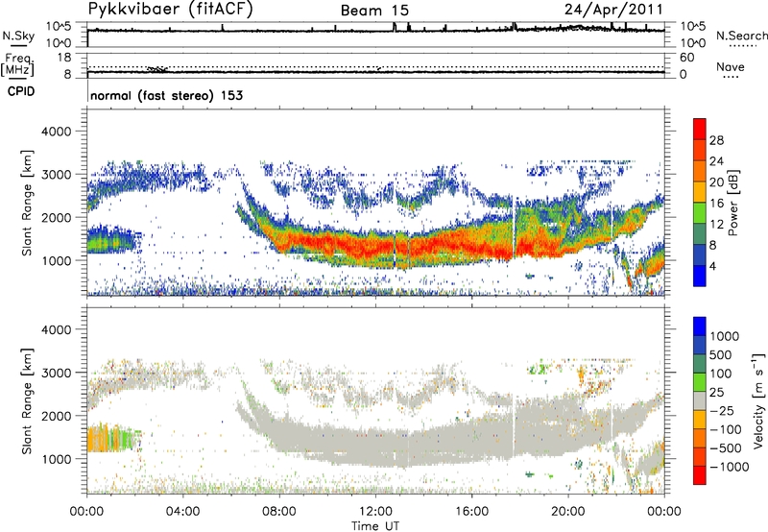The height and width of the screenshot is (532, 768).
Task: Click the 100 tick on velocity colorbar
Action: point(721,374)
